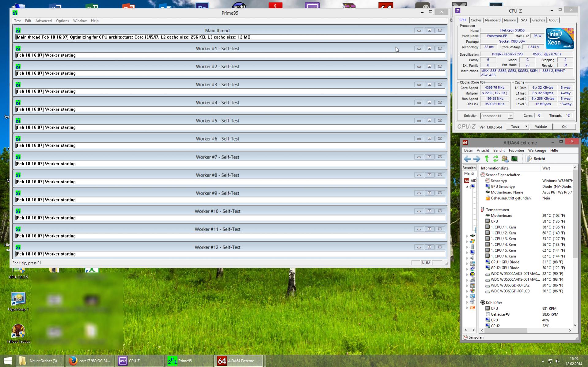Expand the benchmark node in AIDA64 tree
Image resolution: width=588 pixels, height=367 pixels.
[467, 308]
